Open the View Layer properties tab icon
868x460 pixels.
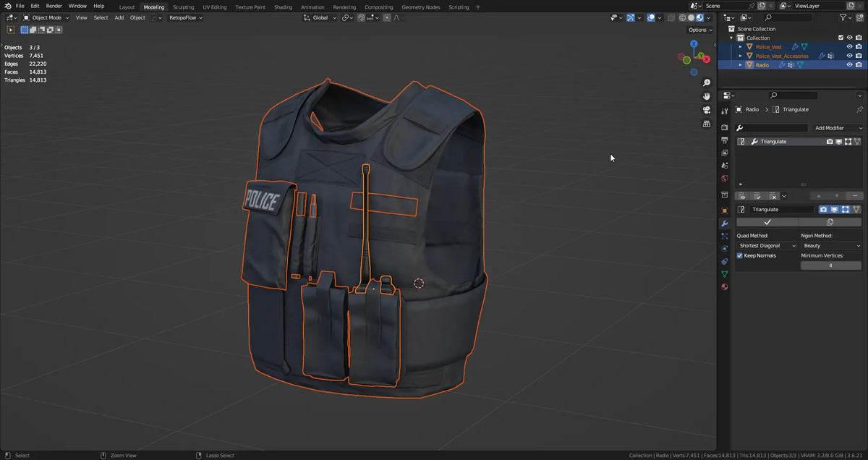coord(725,153)
